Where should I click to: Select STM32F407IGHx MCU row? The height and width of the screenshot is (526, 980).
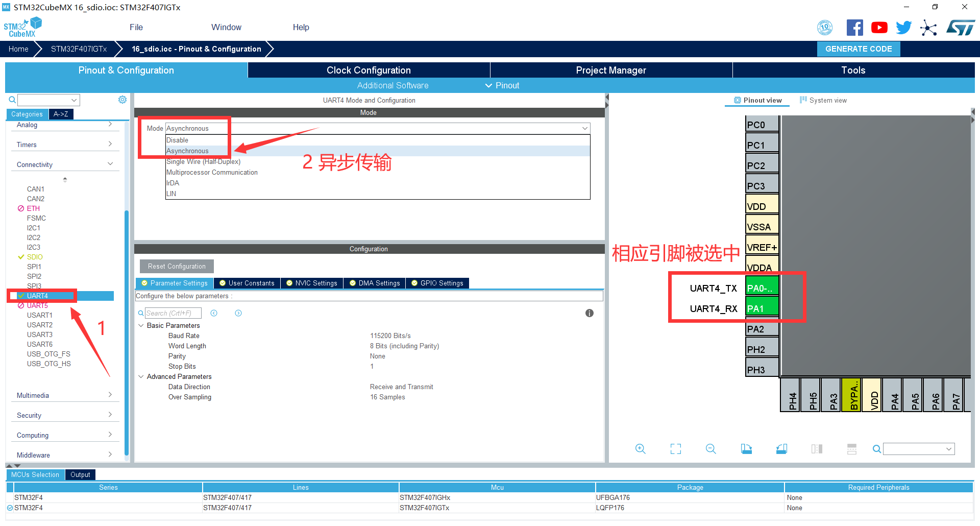(x=425, y=497)
